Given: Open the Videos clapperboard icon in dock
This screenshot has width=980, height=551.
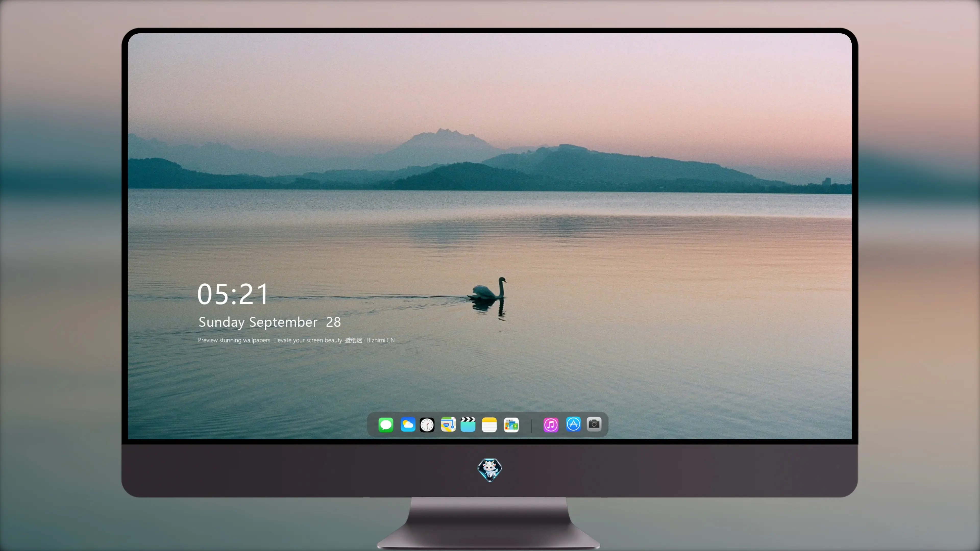Looking at the screenshot, I should [468, 424].
